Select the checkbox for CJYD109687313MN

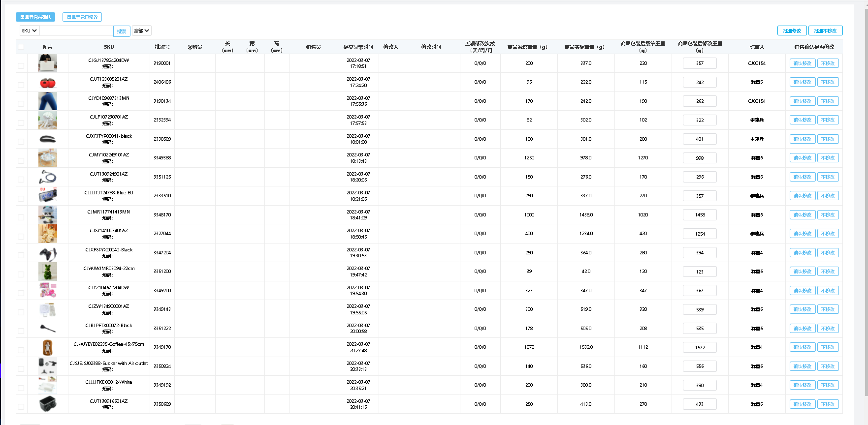(x=21, y=104)
